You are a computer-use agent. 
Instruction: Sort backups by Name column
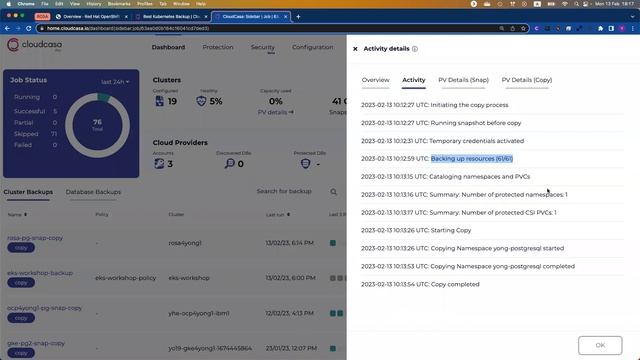pos(17,215)
